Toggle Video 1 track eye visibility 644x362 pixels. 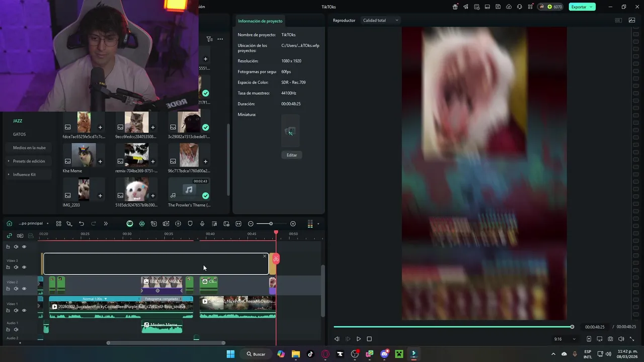click(x=24, y=310)
